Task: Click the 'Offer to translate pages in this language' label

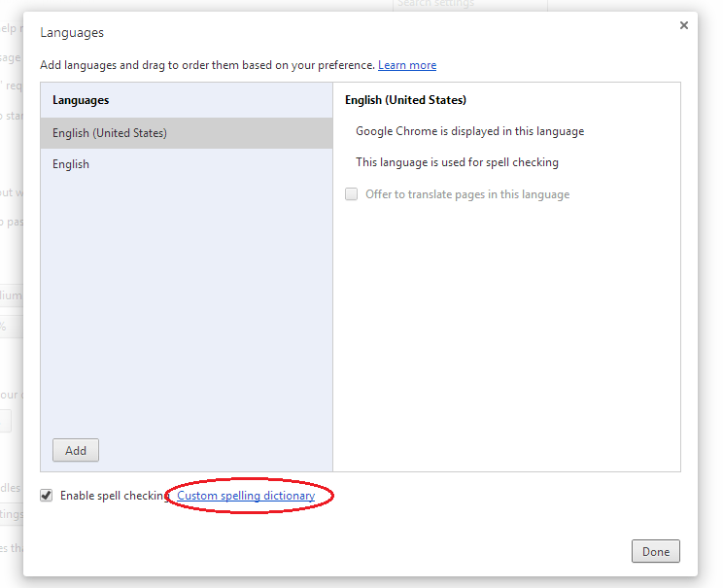Action: click(x=467, y=194)
